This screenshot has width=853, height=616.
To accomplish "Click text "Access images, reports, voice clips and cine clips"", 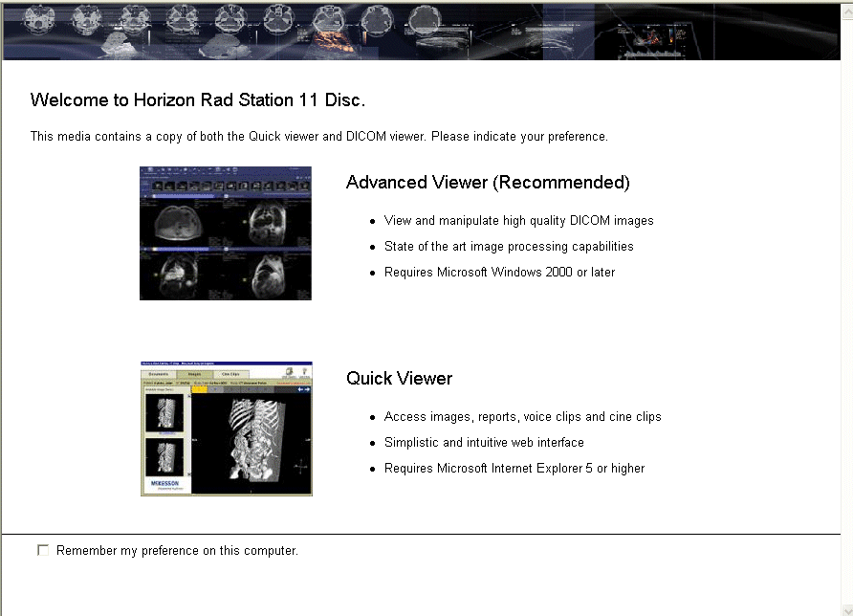I will [523, 417].
